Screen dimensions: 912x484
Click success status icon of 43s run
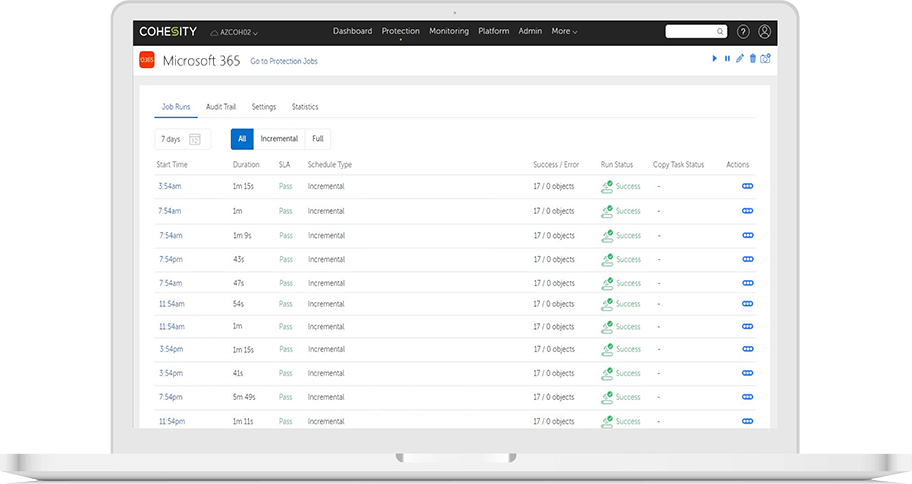tap(607, 259)
